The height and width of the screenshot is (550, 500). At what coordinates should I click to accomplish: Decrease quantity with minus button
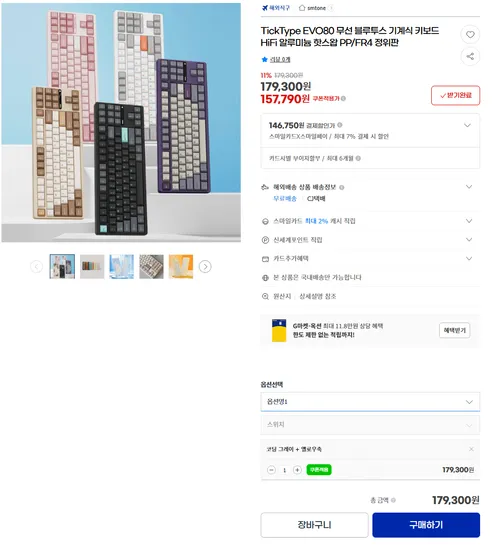(x=271, y=470)
